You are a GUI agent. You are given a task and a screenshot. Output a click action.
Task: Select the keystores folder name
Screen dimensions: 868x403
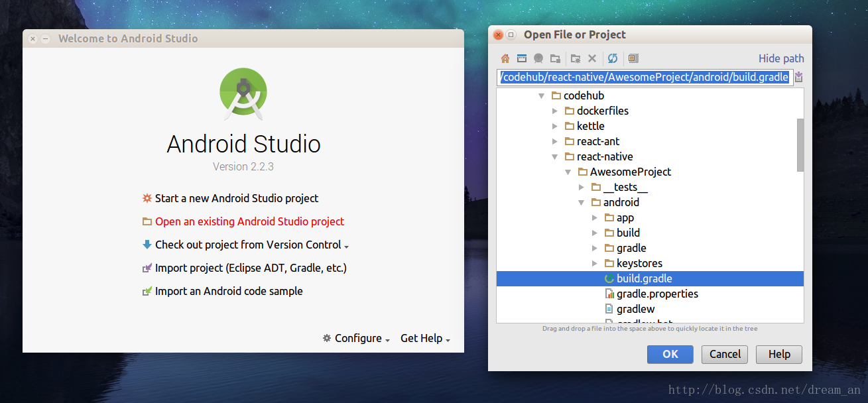(x=639, y=264)
